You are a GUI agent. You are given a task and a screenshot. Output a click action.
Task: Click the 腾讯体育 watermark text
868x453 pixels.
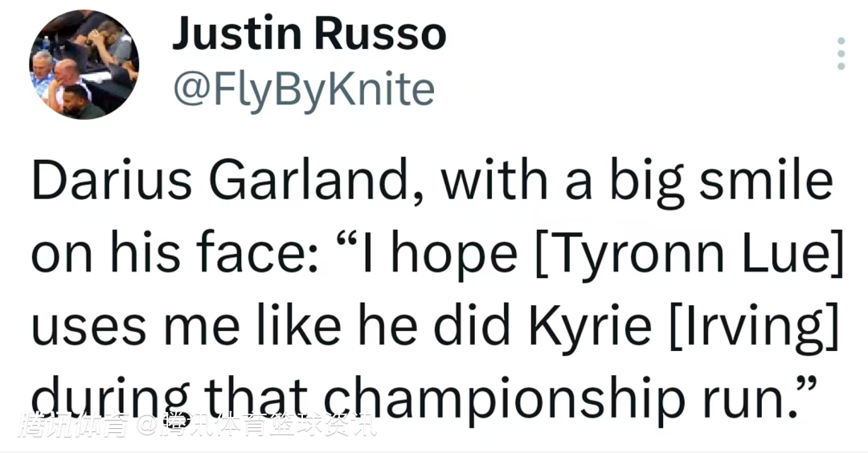pyautogui.click(x=76, y=424)
